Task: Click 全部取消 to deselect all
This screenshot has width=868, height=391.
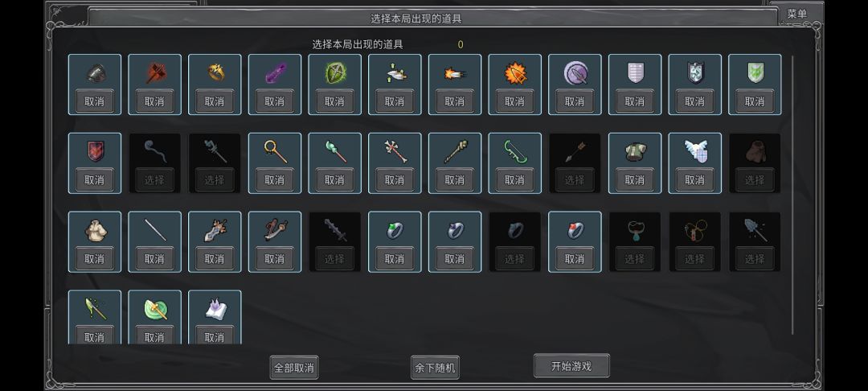Action: pyautogui.click(x=294, y=368)
